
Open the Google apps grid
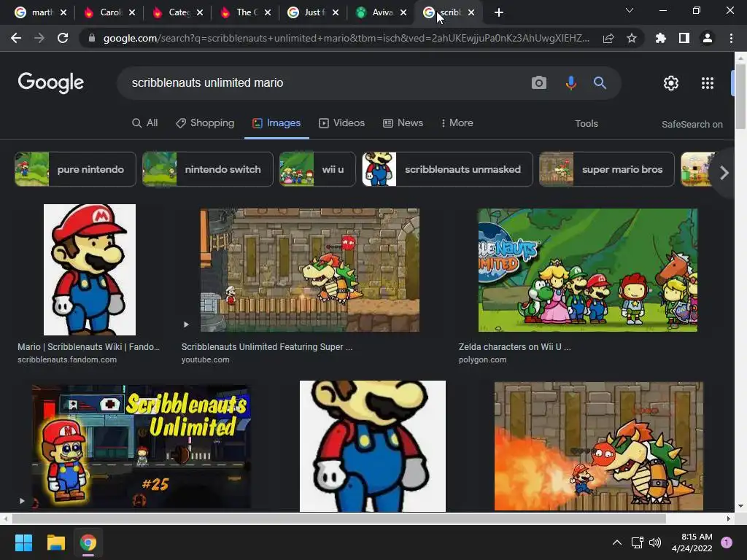[x=708, y=83]
